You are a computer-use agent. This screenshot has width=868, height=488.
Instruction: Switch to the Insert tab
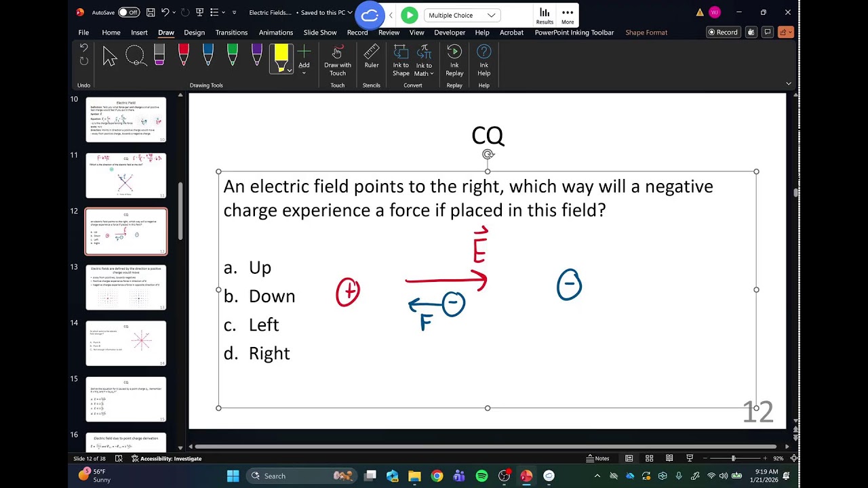(x=139, y=33)
